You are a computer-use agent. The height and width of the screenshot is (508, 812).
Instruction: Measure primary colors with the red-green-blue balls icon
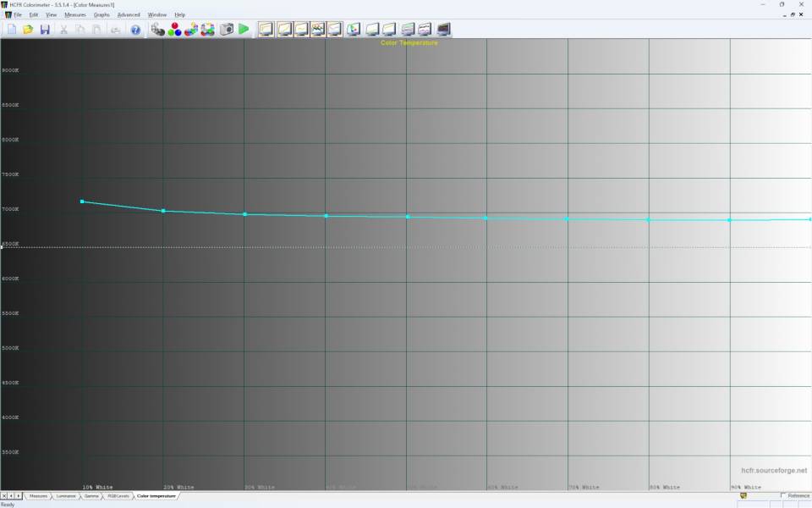(x=174, y=30)
